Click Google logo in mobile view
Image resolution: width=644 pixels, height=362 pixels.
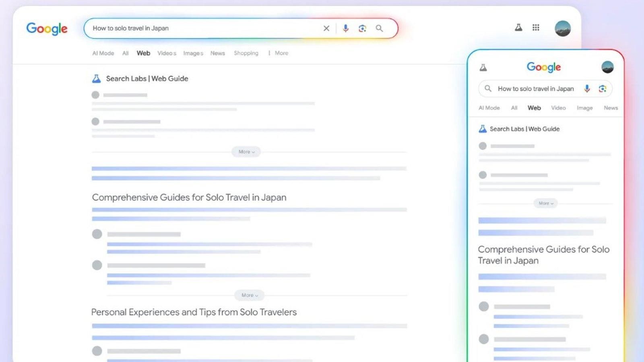coord(544,67)
